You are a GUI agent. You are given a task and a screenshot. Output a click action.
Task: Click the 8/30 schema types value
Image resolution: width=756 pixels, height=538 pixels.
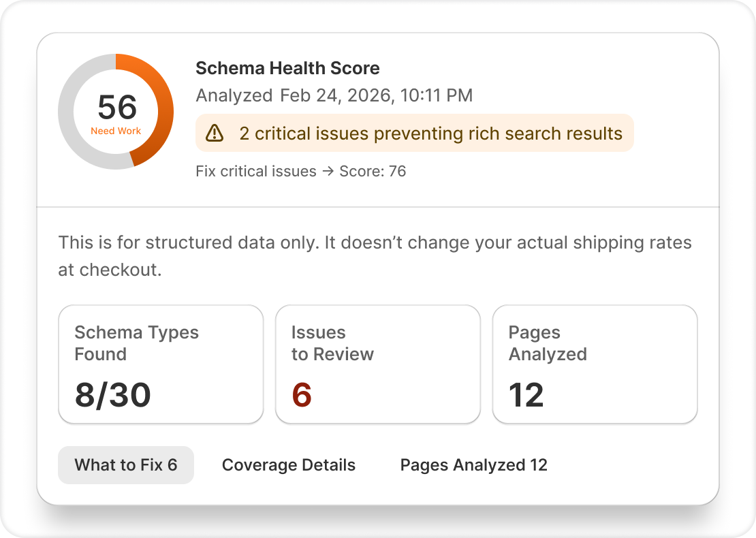[x=113, y=396]
